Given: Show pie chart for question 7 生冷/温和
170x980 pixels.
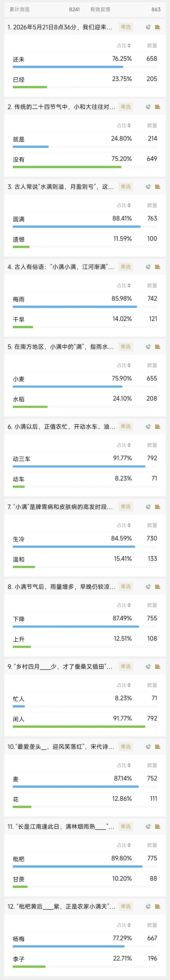Looking at the screenshot, I should pos(148,507).
